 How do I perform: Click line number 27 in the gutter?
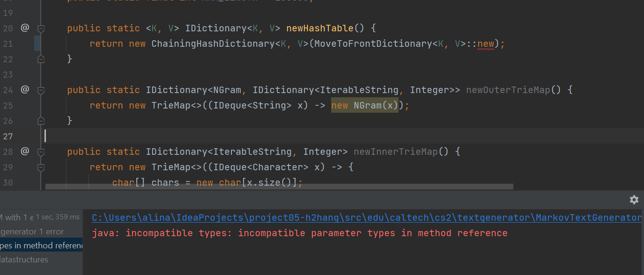pos(7,136)
